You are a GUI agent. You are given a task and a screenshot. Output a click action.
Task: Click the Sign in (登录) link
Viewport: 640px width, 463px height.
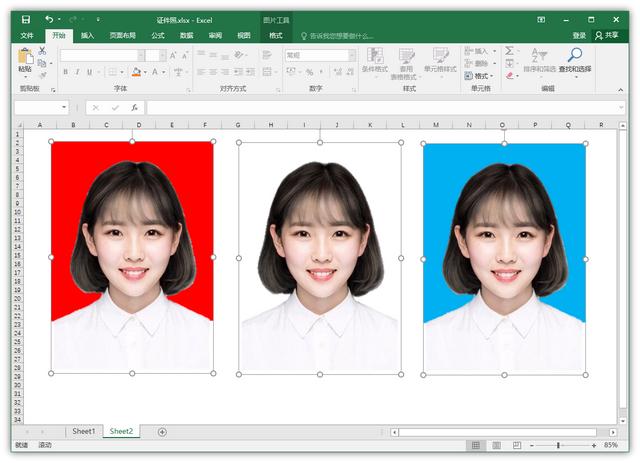pyautogui.click(x=579, y=36)
